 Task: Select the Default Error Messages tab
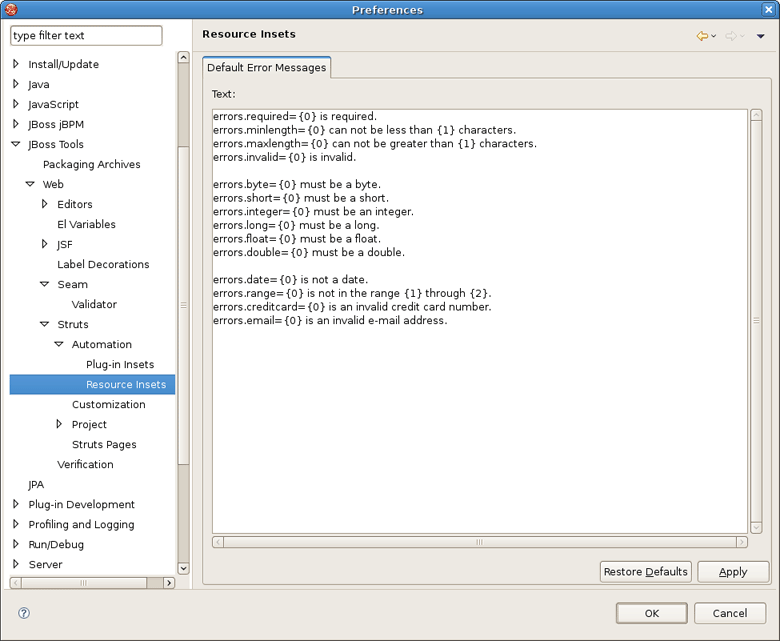pyautogui.click(x=266, y=68)
